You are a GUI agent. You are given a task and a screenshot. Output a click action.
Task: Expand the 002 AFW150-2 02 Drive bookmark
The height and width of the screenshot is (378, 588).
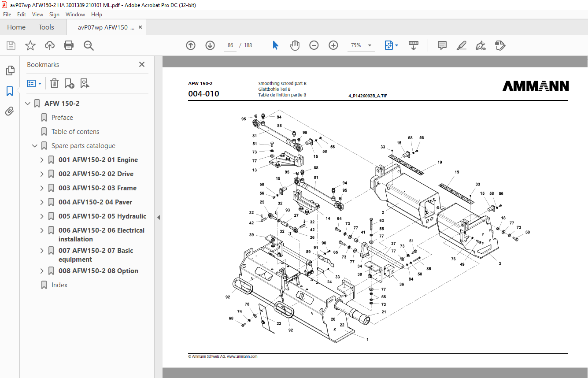[x=42, y=174]
